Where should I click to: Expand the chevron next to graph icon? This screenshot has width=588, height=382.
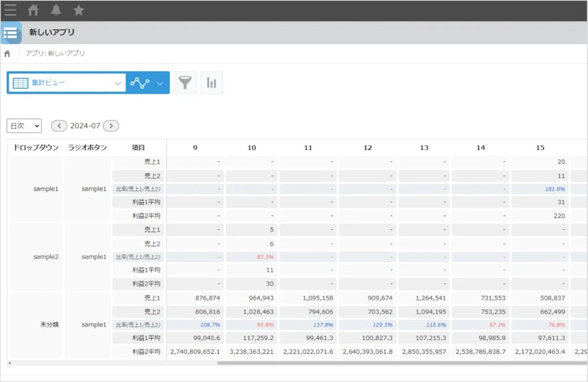click(x=160, y=84)
